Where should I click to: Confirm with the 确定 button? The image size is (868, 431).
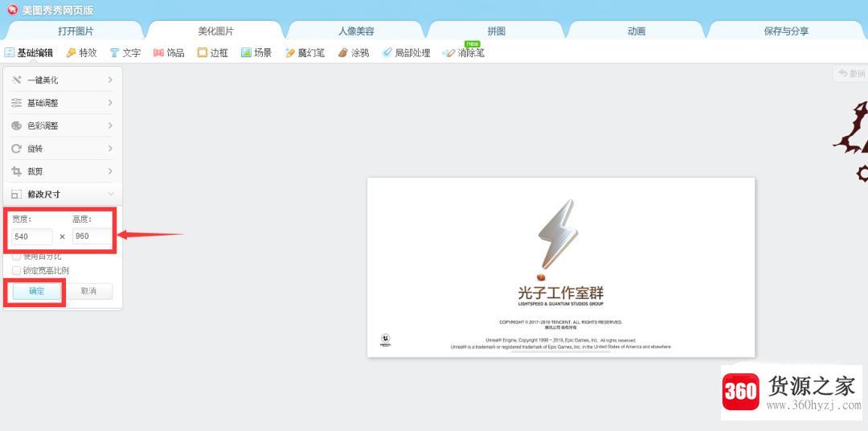36,291
